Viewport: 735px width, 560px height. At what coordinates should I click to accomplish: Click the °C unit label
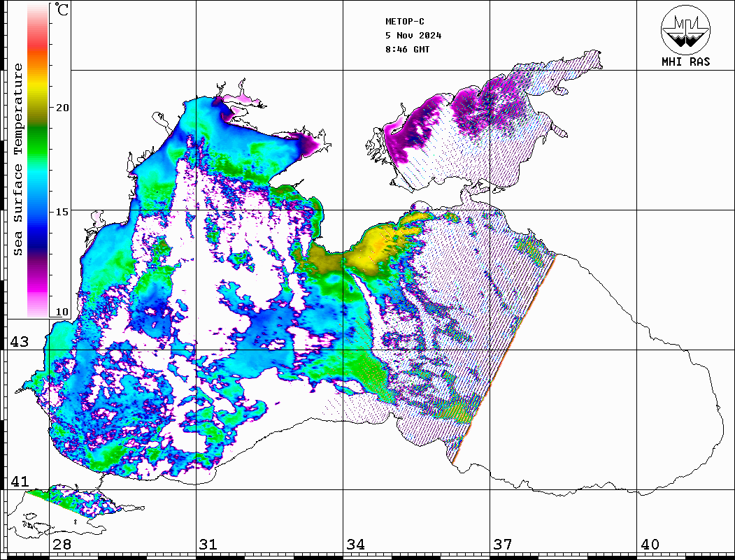62,9
